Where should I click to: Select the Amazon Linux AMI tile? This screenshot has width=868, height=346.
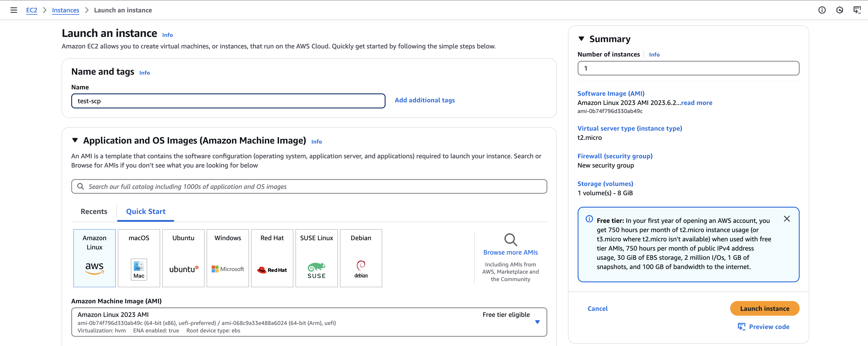[94, 258]
